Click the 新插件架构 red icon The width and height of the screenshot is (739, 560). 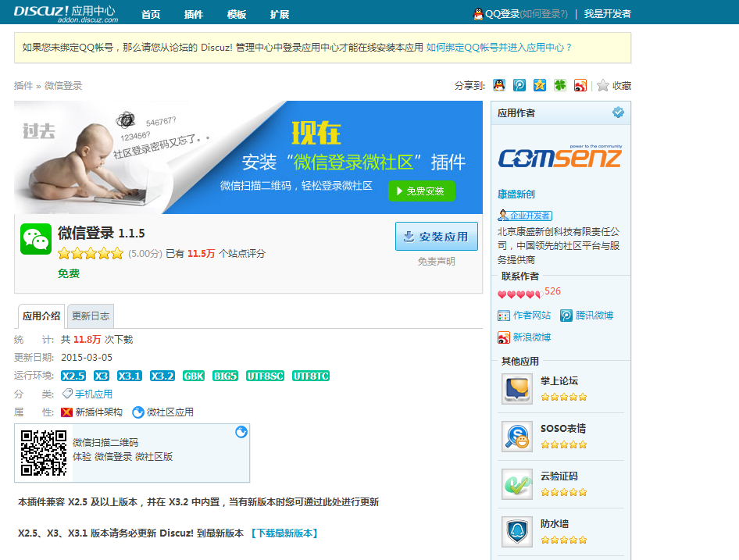[66, 412]
